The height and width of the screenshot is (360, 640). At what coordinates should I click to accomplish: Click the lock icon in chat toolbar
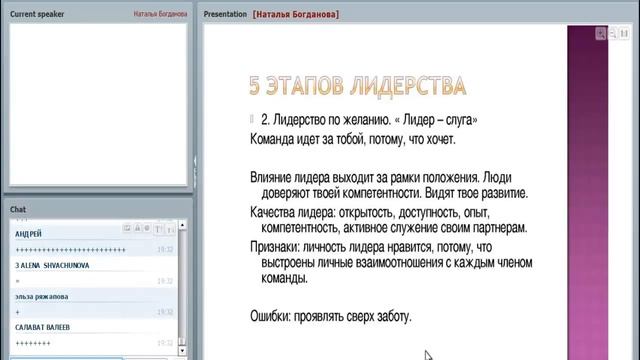[x=137, y=228]
